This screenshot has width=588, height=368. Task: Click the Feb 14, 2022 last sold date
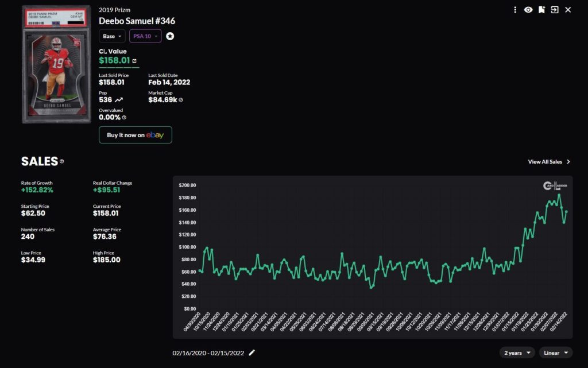169,83
